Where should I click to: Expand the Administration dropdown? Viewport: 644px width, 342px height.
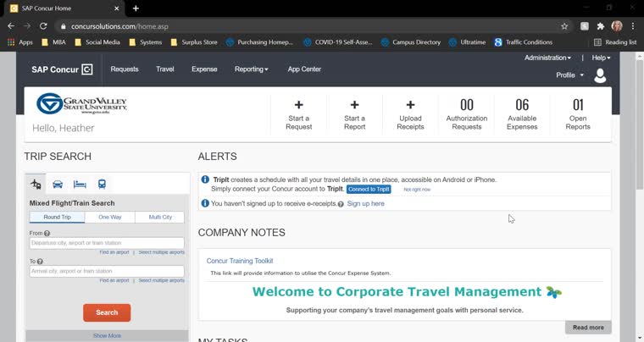click(x=547, y=58)
